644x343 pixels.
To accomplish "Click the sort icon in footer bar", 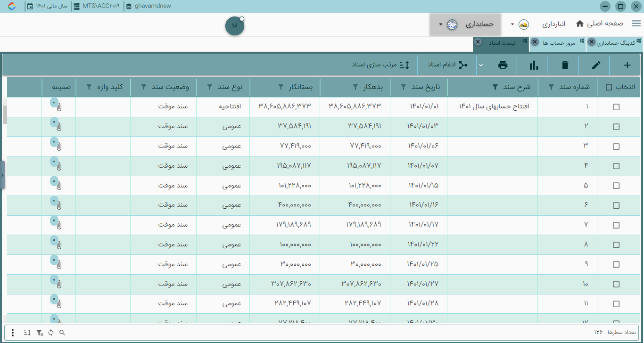I will 27,333.
